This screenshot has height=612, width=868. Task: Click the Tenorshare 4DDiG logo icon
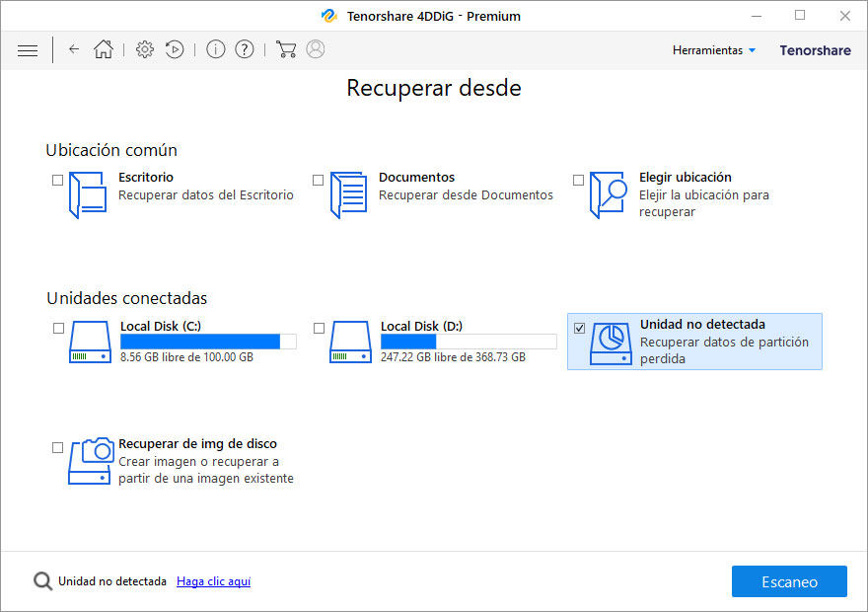click(x=329, y=16)
